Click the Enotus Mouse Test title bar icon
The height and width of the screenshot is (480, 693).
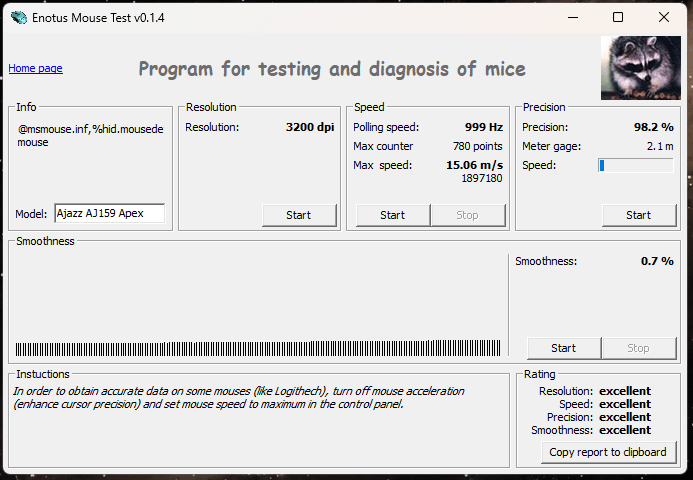(17, 17)
